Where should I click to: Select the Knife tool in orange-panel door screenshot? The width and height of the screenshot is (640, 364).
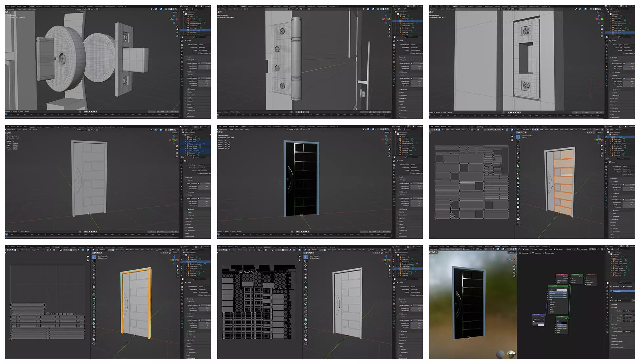[518, 195]
